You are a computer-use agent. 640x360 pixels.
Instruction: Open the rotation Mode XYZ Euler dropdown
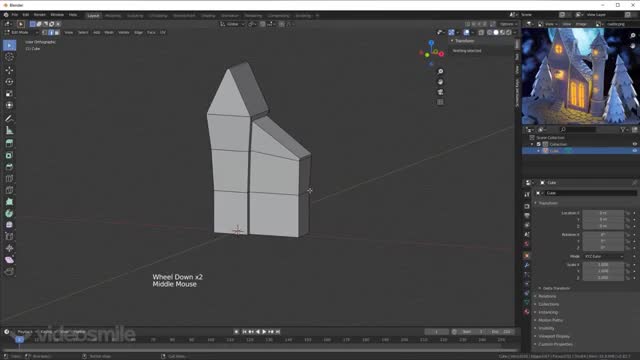[x=604, y=256]
